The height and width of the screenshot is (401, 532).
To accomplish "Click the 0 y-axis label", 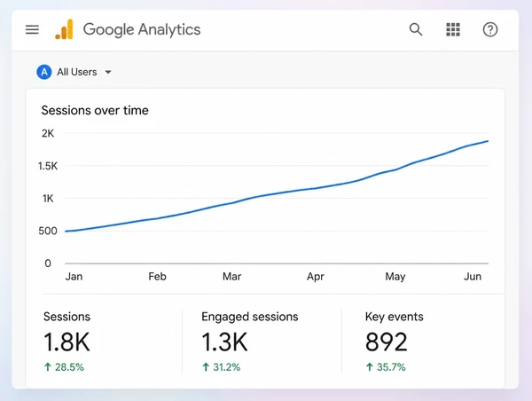I will point(48,263).
